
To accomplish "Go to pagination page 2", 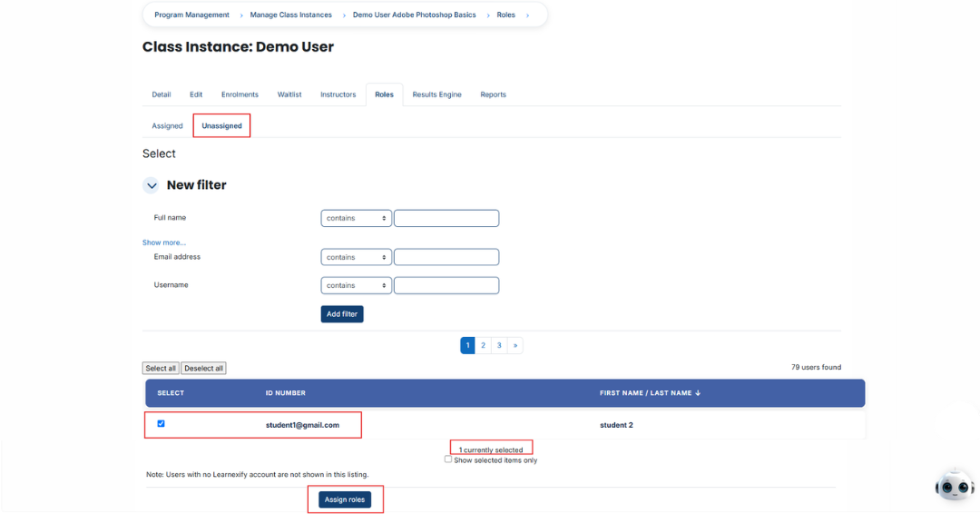I will 483,345.
